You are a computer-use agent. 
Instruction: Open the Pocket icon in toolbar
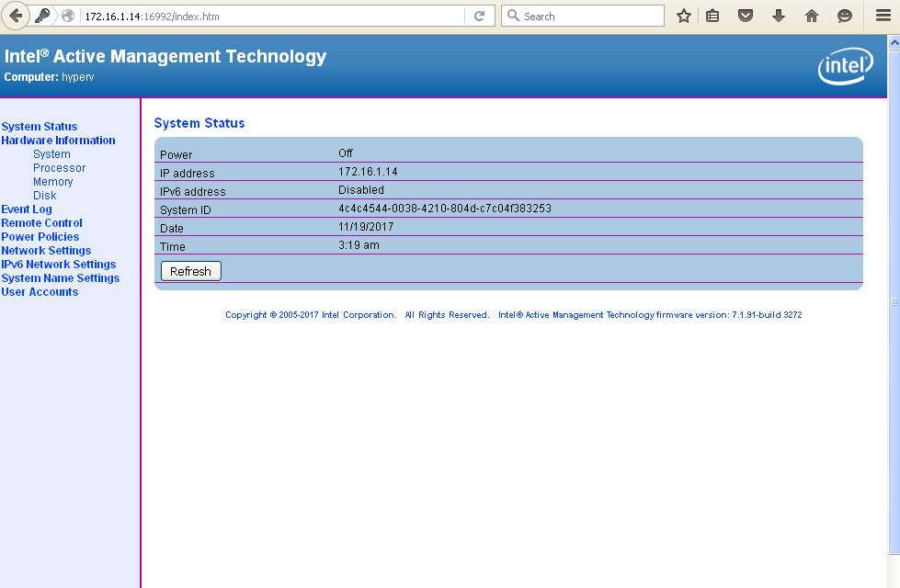click(x=745, y=16)
